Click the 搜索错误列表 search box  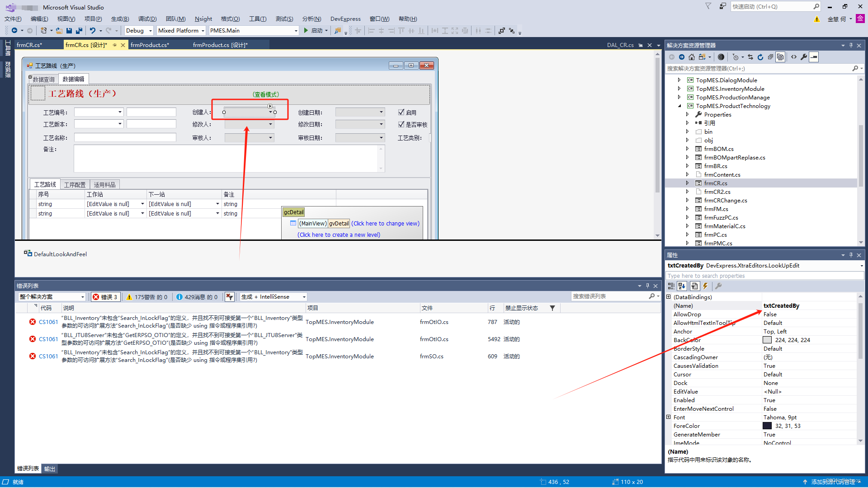pyautogui.click(x=610, y=296)
